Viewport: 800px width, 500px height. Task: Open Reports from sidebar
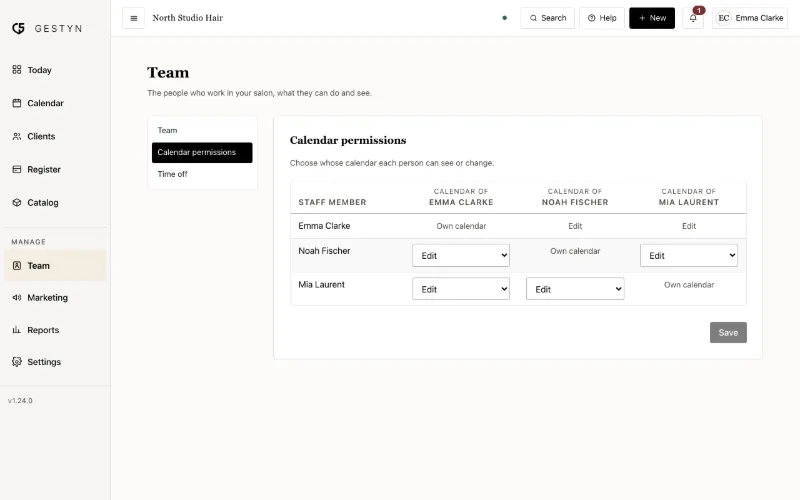click(x=55, y=330)
